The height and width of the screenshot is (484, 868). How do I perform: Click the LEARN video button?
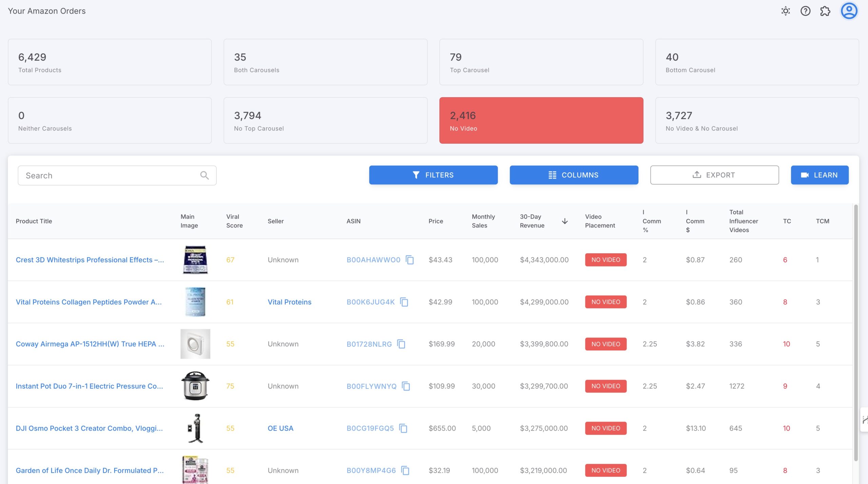click(820, 175)
